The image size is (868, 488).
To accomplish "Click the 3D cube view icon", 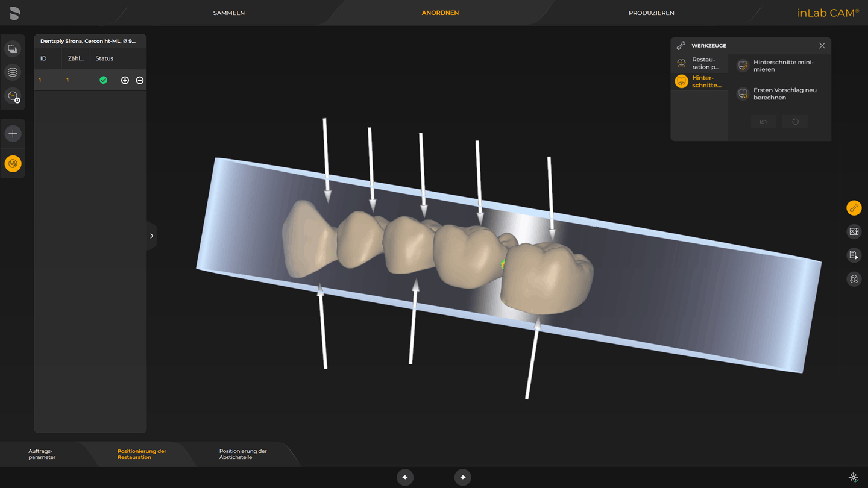I will point(854,279).
